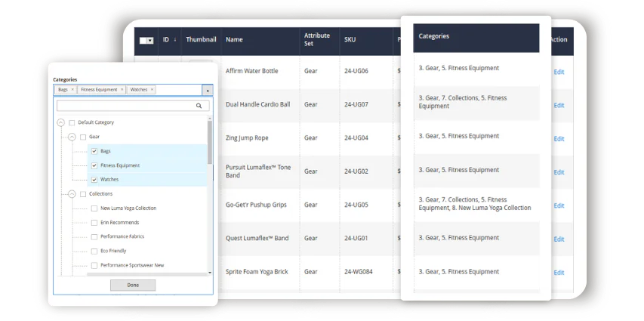This screenshot has width=644, height=321.
Task: Click the search magnifier icon
Action: 199,106
